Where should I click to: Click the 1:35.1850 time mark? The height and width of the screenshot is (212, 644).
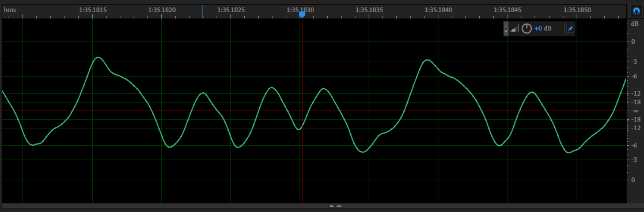click(x=577, y=9)
